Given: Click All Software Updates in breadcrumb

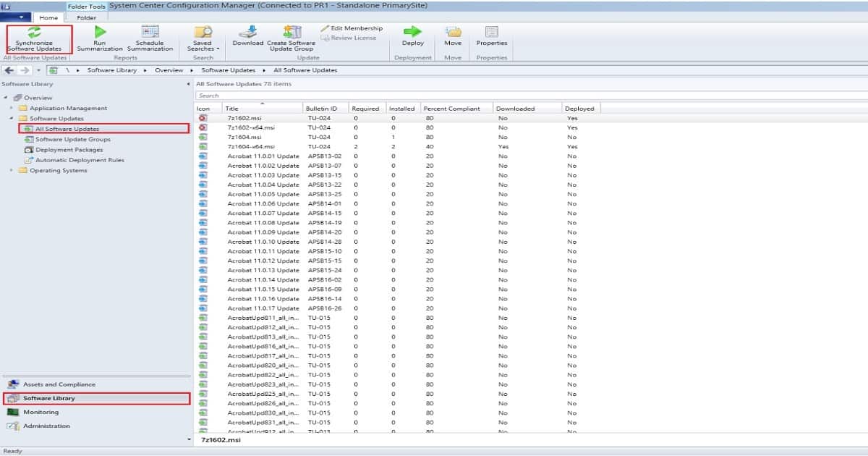Looking at the screenshot, I should (305, 70).
